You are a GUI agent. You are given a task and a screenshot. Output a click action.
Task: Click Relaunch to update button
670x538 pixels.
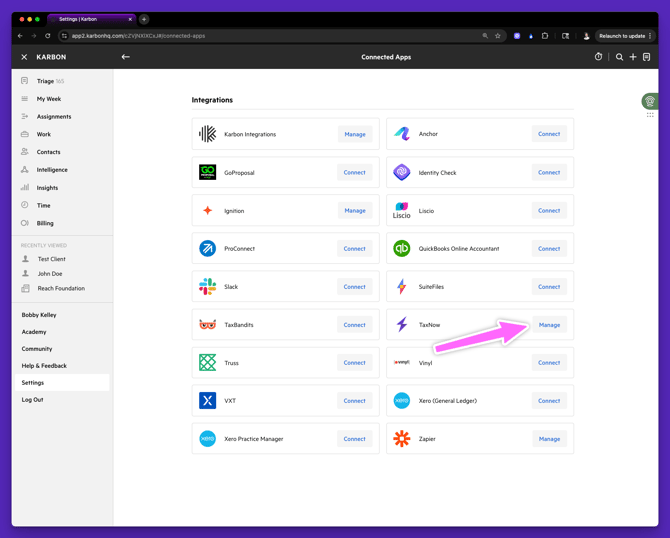624,36
